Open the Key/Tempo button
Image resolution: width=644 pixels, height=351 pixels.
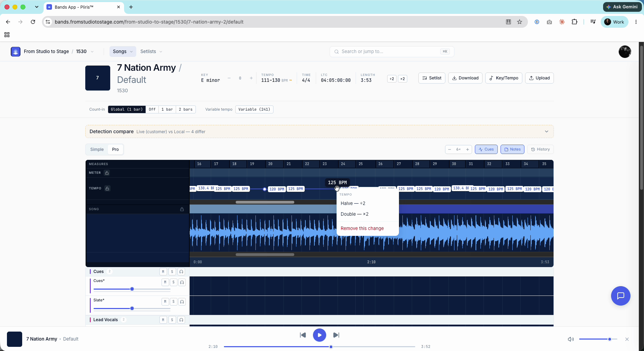(x=504, y=78)
